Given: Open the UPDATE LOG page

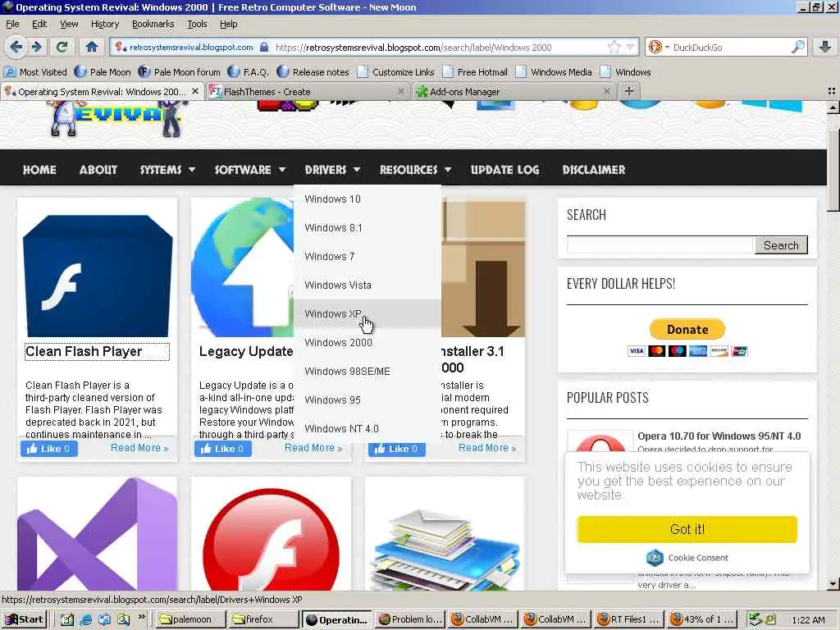Looking at the screenshot, I should (x=504, y=170).
